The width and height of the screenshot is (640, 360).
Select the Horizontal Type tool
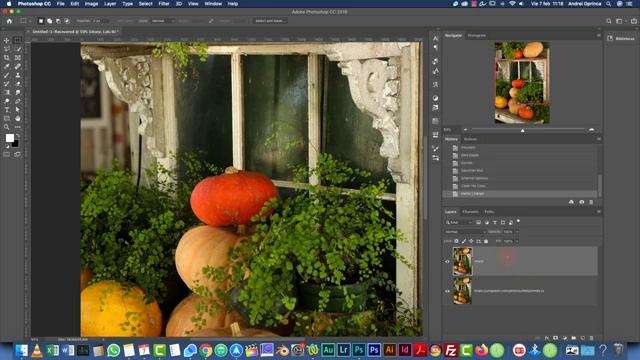[7, 110]
